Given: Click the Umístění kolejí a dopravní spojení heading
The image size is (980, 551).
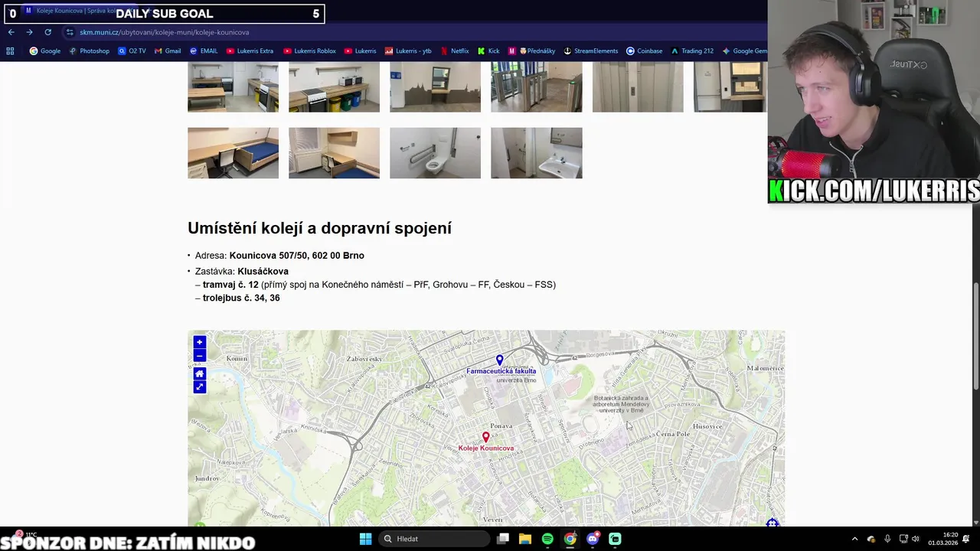Looking at the screenshot, I should (x=319, y=228).
